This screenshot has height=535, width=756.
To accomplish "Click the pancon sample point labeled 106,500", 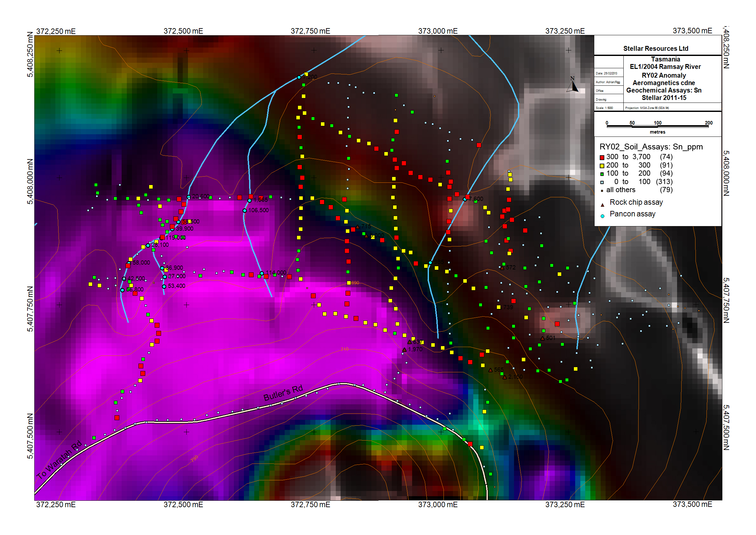I will click(x=245, y=211).
